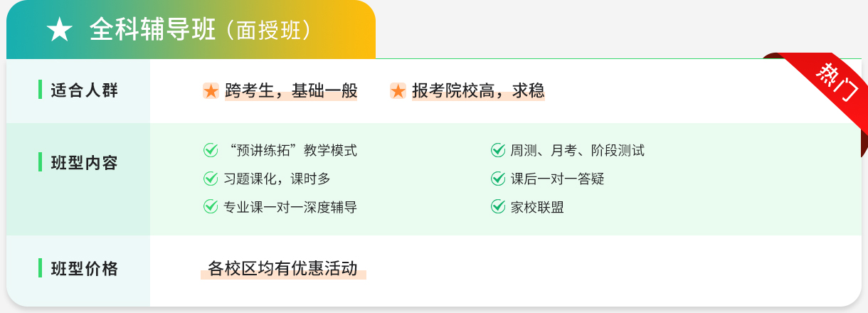The width and height of the screenshot is (868, 313).
Task: Click the 报考院校高，求稳 highlighted text
Action: pyautogui.click(x=478, y=91)
